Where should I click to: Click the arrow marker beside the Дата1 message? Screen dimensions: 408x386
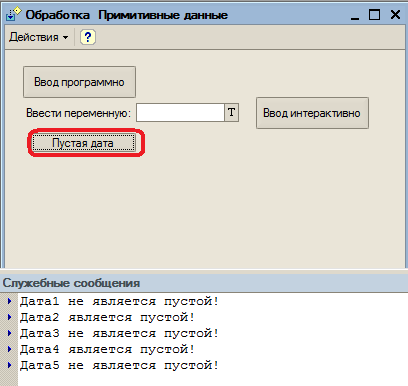(x=10, y=301)
